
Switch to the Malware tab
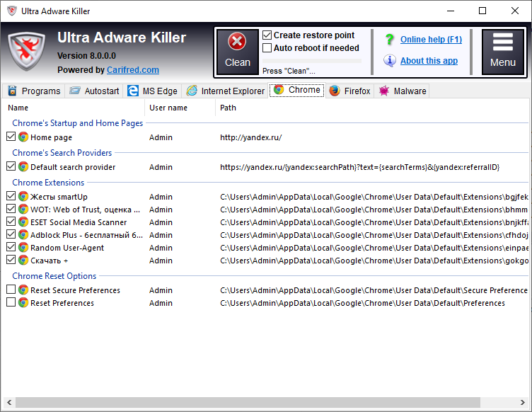coord(402,91)
